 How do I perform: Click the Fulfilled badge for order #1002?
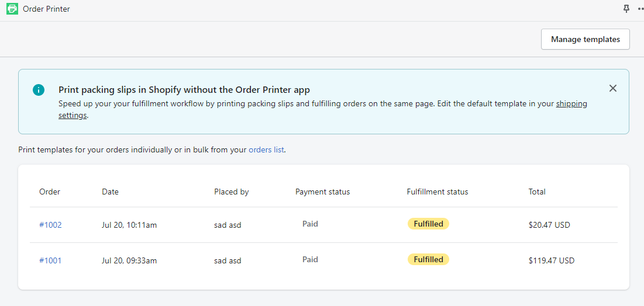click(428, 224)
